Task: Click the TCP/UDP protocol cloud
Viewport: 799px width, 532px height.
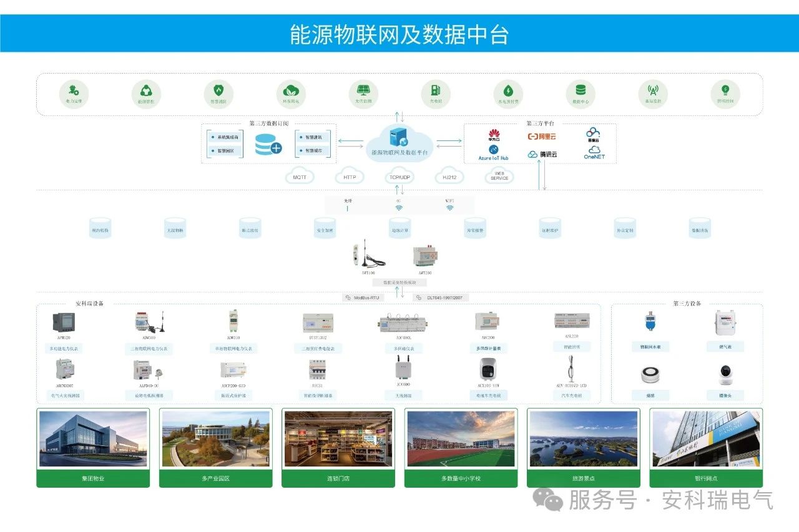Action: 399,176
